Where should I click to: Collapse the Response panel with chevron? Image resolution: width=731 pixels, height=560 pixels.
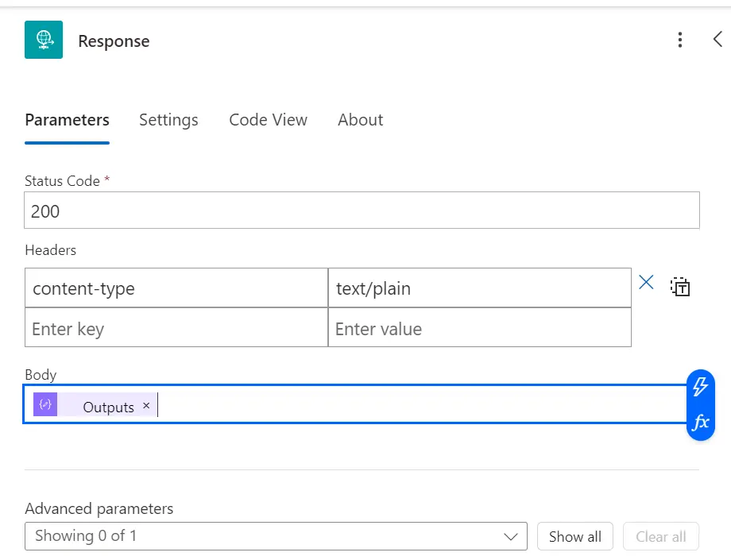[x=718, y=39]
